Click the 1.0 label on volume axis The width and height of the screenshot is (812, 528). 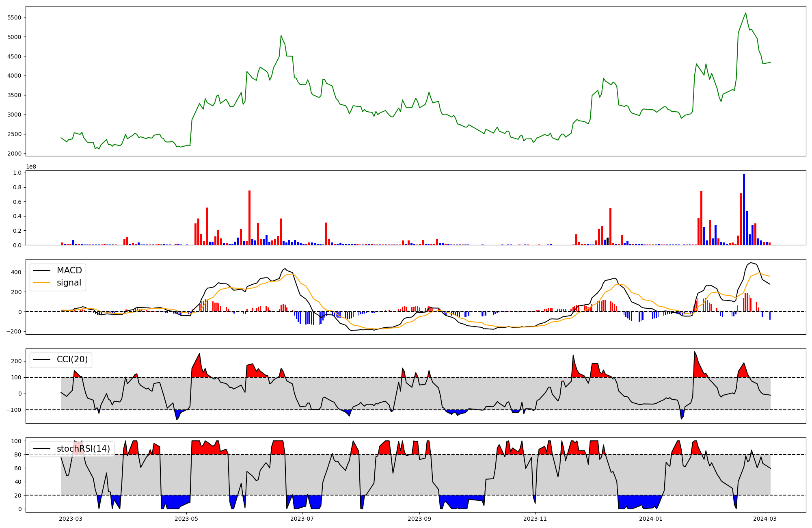[17, 173]
